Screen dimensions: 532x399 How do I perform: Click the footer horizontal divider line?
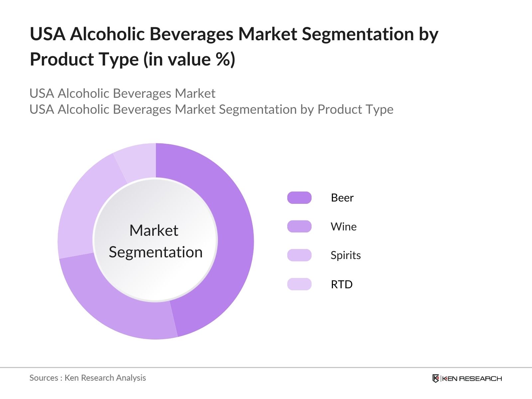266,367
